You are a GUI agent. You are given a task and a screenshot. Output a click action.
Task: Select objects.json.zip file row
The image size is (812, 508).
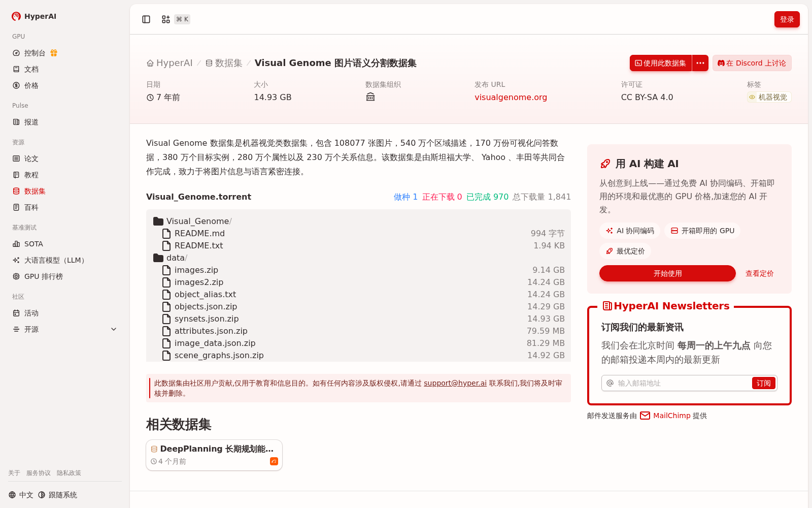(x=358, y=306)
